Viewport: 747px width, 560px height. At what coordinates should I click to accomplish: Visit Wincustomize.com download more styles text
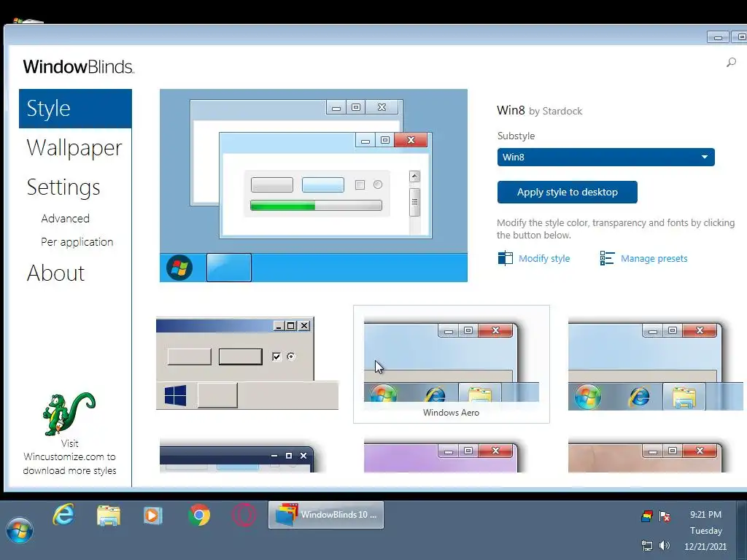(x=69, y=457)
